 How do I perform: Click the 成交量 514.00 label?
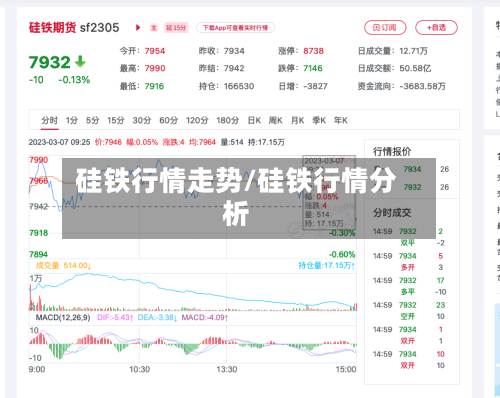(x=63, y=265)
